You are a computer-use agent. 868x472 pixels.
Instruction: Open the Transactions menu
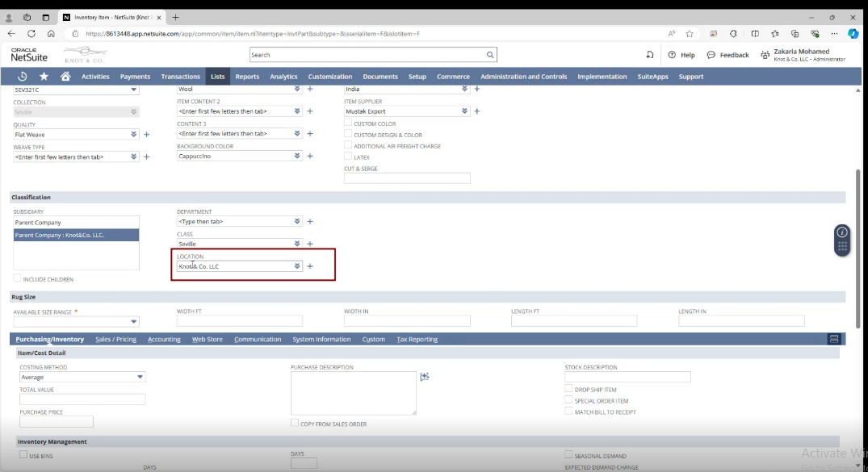(180, 77)
